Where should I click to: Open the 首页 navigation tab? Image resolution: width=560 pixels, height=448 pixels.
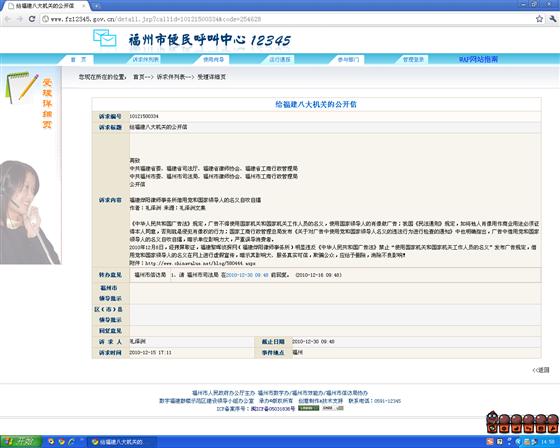(x=79, y=59)
